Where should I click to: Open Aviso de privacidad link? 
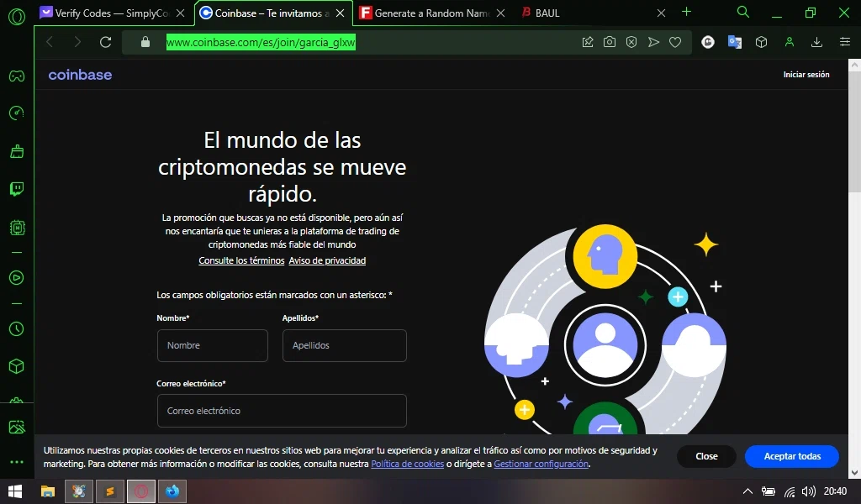click(x=327, y=260)
